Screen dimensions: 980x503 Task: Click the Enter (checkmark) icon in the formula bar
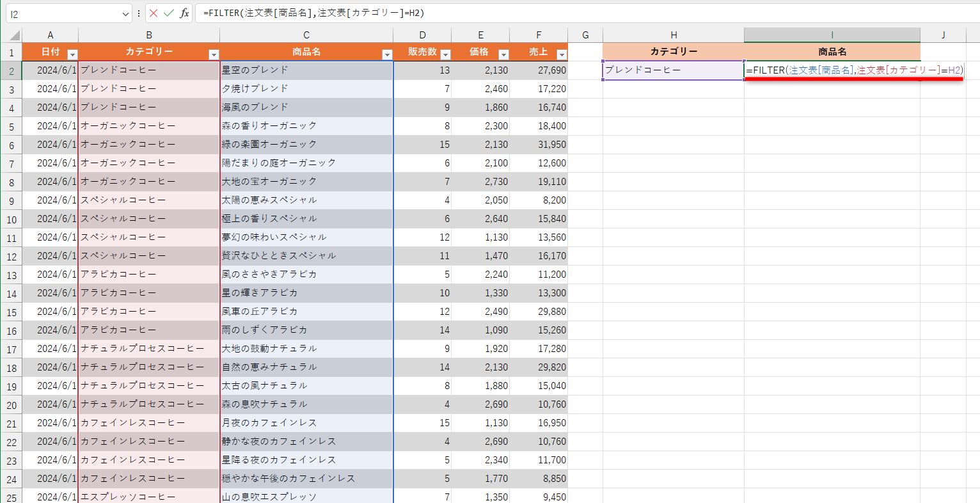point(168,13)
